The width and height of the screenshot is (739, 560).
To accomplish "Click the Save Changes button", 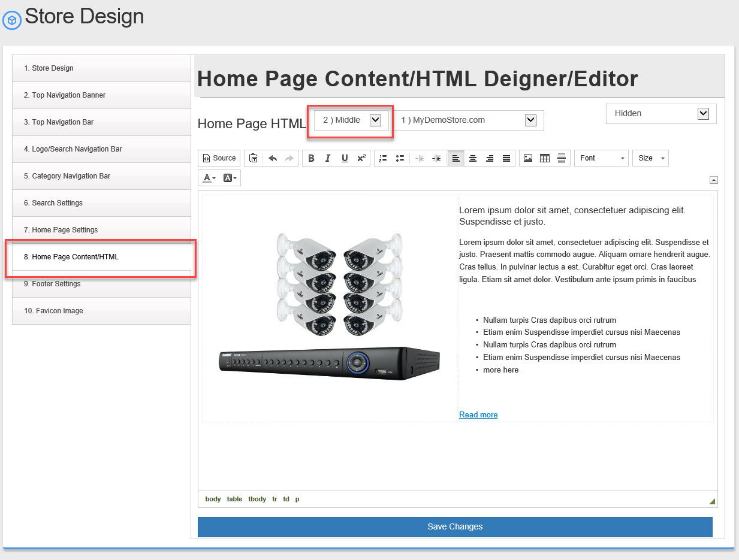I will pyautogui.click(x=455, y=527).
